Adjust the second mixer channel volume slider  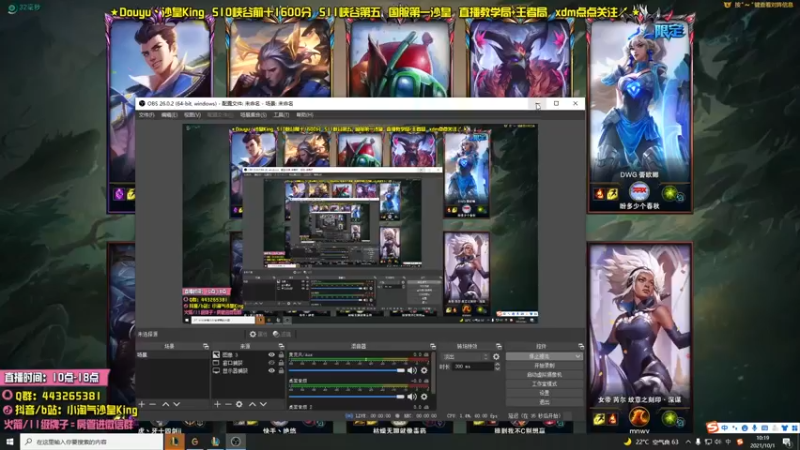pyautogui.click(x=347, y=396)
